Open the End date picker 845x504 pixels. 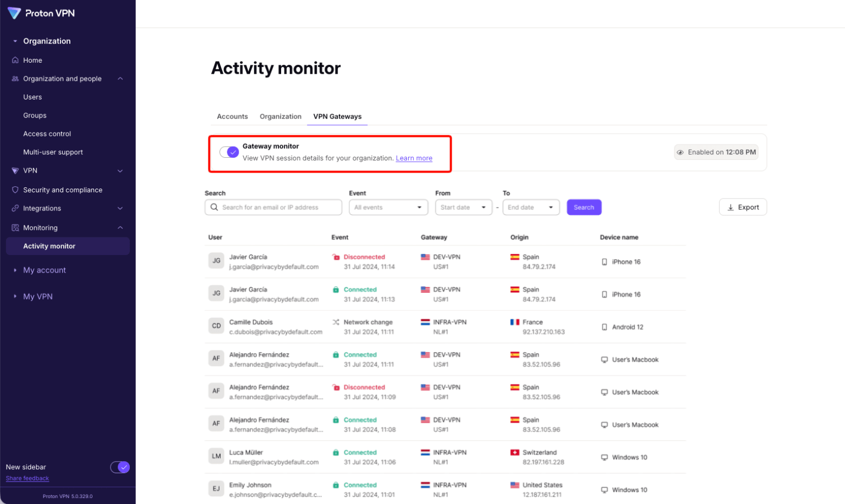click(x=531, y=207)
